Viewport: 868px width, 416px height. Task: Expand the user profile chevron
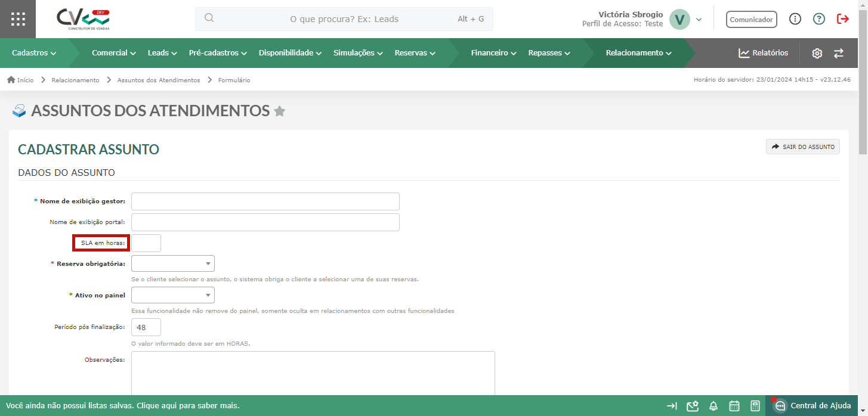pos(699,20)
